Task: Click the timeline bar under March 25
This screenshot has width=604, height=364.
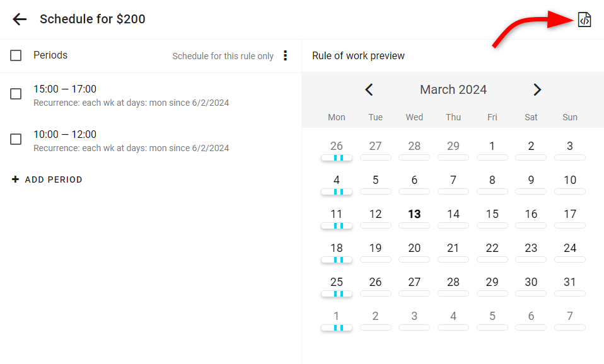Action: click(x=337, y=293)
